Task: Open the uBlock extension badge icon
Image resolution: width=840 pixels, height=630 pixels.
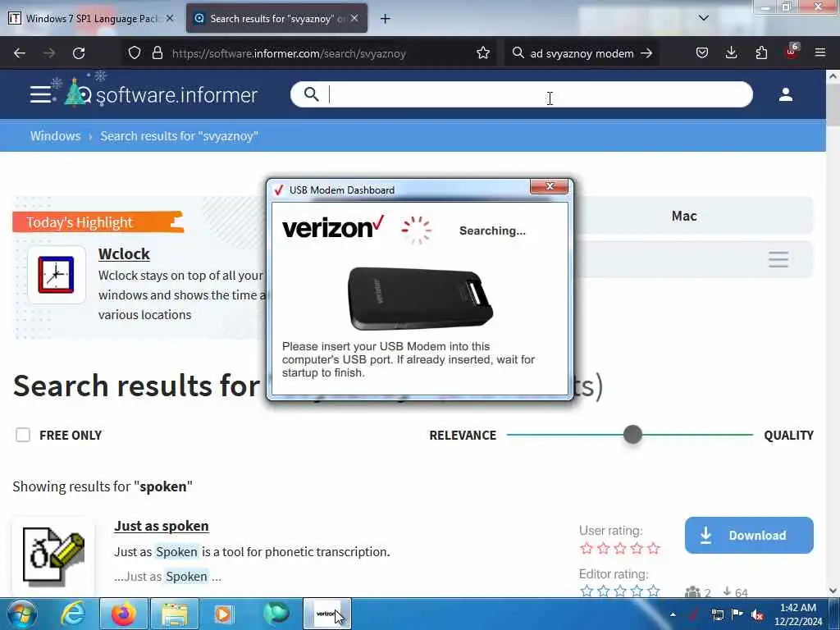Action: click(x=792, y=52)
